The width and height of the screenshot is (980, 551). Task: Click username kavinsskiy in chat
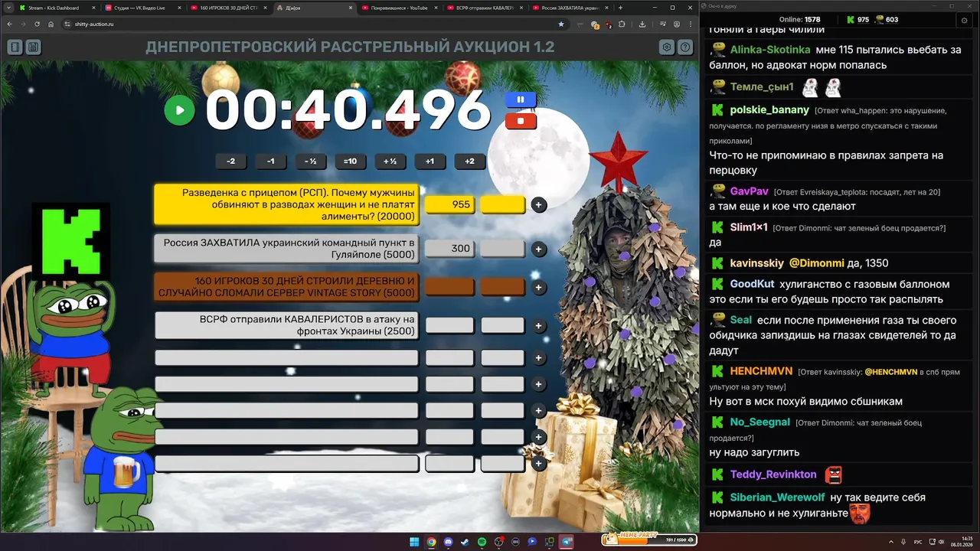point(757,263)
